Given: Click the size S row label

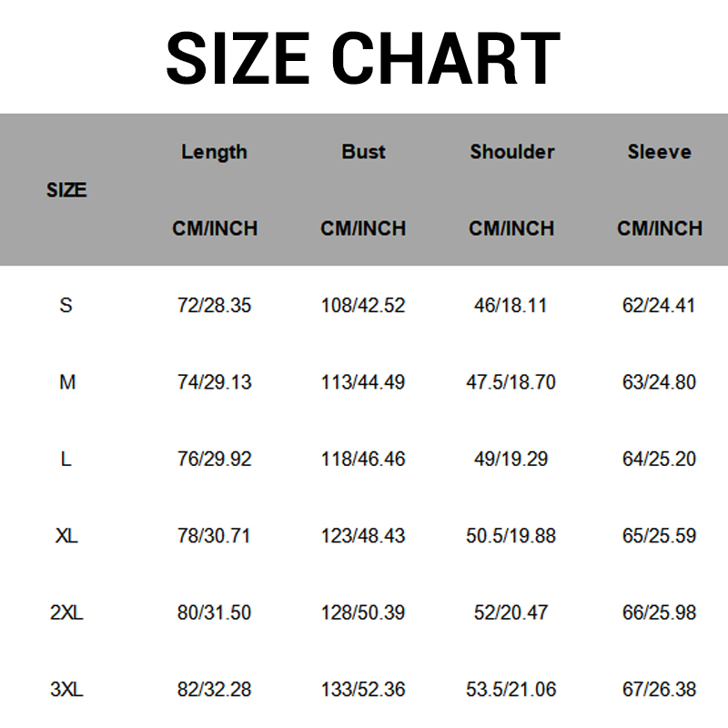Looking at the screenshot, I should pos(66,306).
